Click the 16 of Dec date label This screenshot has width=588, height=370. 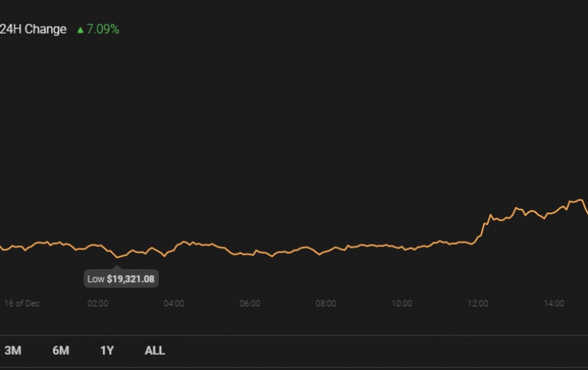[21, 303]
